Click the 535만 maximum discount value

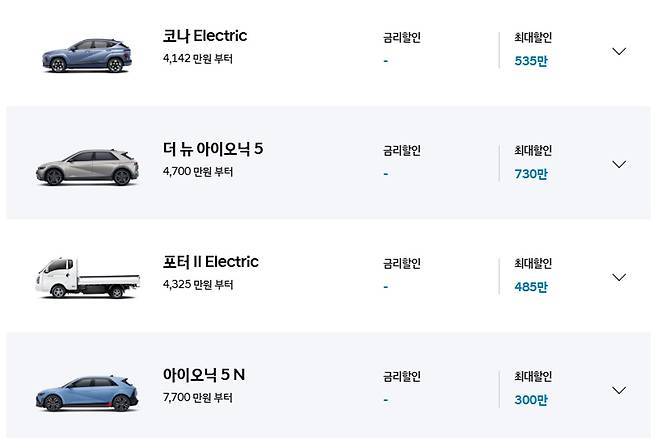[x=531, y=61]
